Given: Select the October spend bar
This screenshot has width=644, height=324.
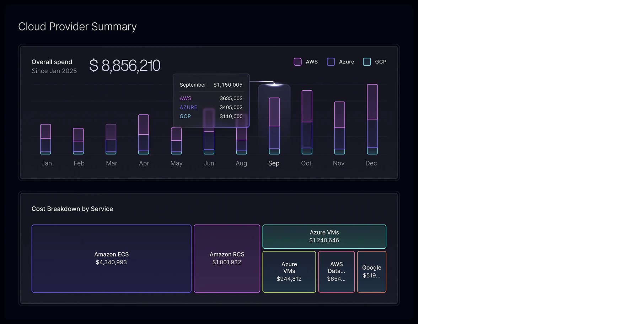Looking at the screenshot, I should point(307,122).
